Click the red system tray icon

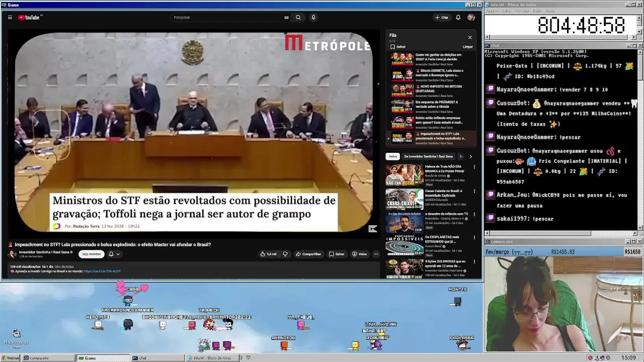[590, 358]
